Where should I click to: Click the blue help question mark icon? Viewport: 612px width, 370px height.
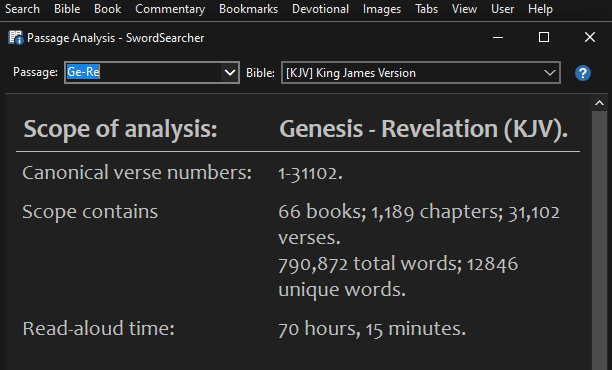[x=583, y=73]
